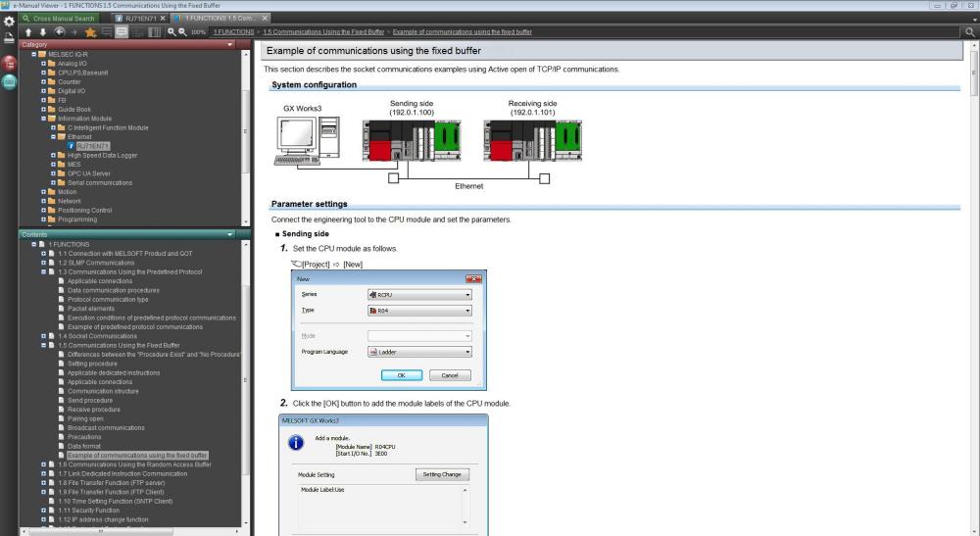Screen dimensions: 980x536
Task: Add a favorite with the star icon
Action: (x=90, y=32)
